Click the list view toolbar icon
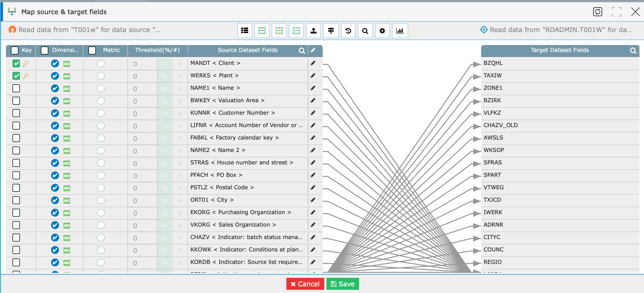The height and width of the screenshot is (293, 644). 244,31
